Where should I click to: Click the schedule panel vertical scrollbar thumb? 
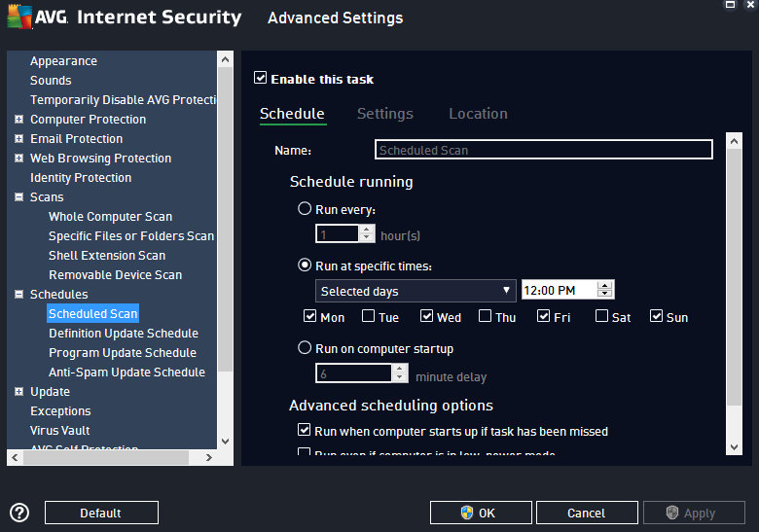click(734, 277)
